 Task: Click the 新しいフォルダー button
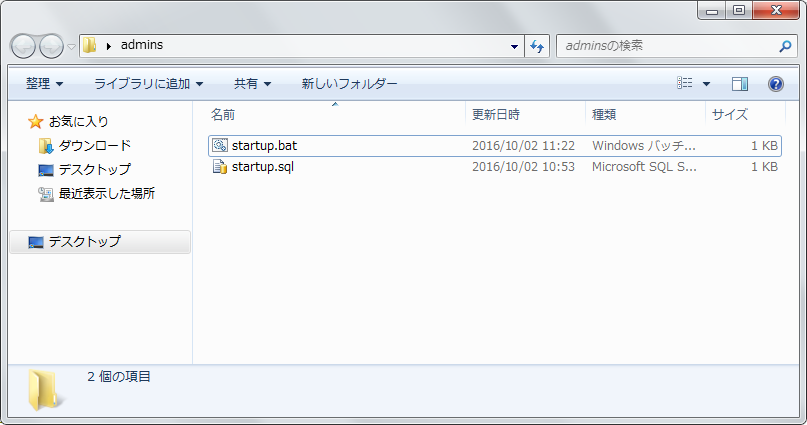point(349,84)
